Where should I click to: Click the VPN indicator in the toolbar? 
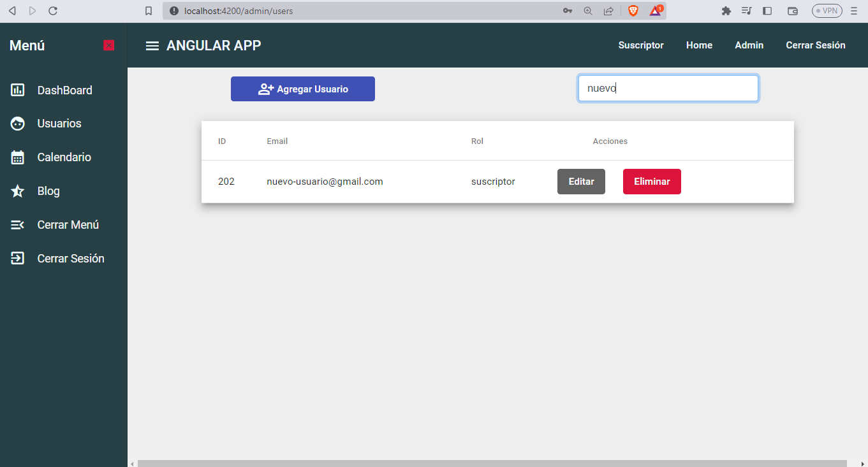[x=827, y=10]
